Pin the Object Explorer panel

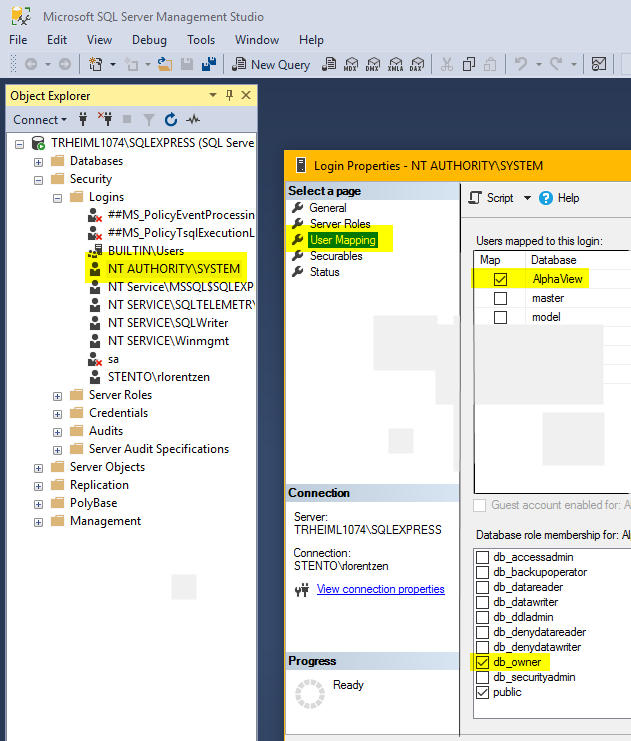coord(229,96)
